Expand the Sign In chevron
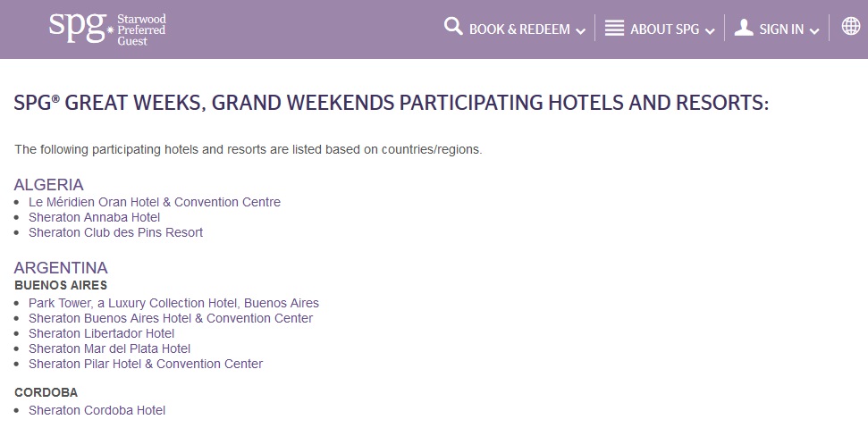Image resolution: width=868 pixels, height=428 pixels. (814, 31)
